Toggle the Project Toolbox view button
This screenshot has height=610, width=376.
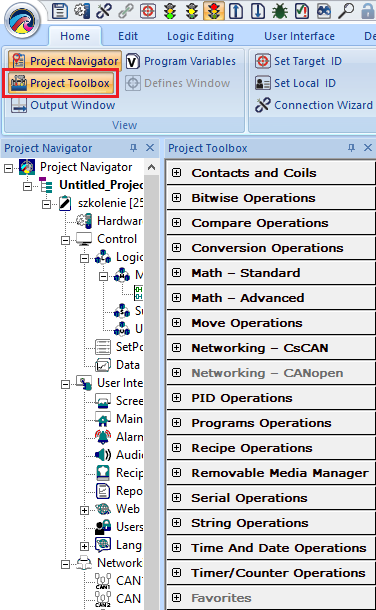click(60, 83)
